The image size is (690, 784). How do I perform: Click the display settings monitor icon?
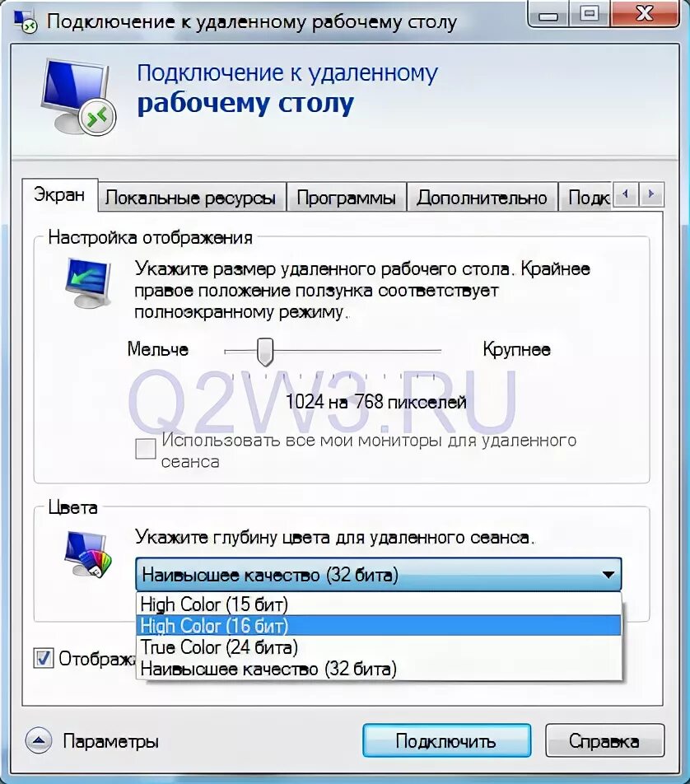[88, 283]
